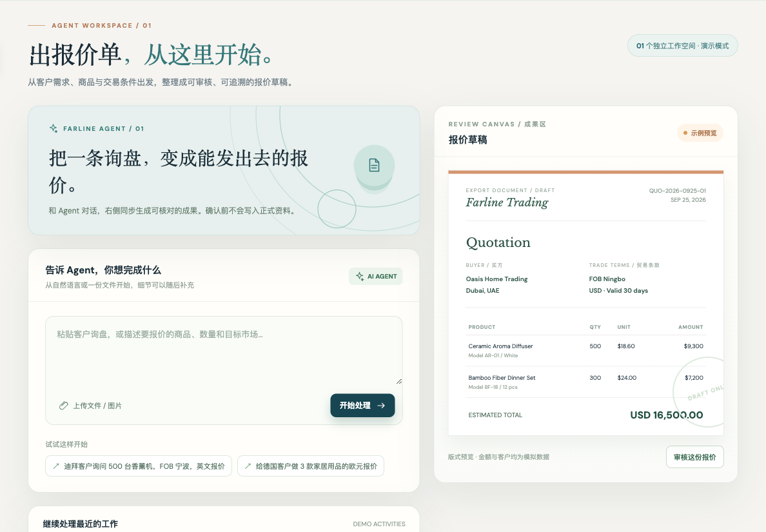Click trade term FOB Ningbo
The width and height of the screenshot is (766, 532).
coord(607,279)
